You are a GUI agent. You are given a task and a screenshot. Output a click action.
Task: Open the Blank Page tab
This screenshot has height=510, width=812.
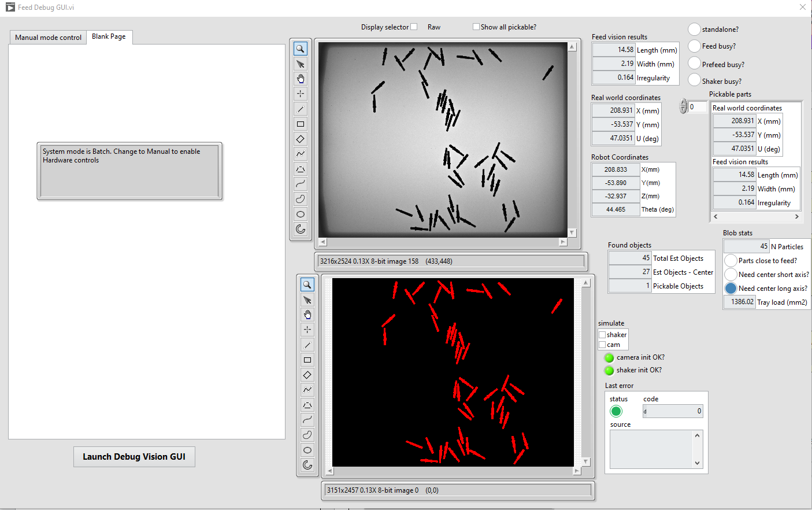coord(109,36)
